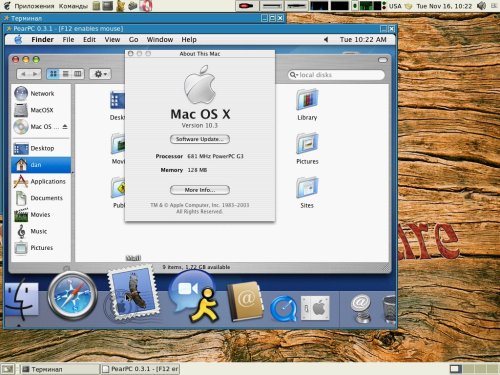Select the MacOSX disk in sidebar
Viewport: 500px width, 375px height.
[x=42, y=110]
